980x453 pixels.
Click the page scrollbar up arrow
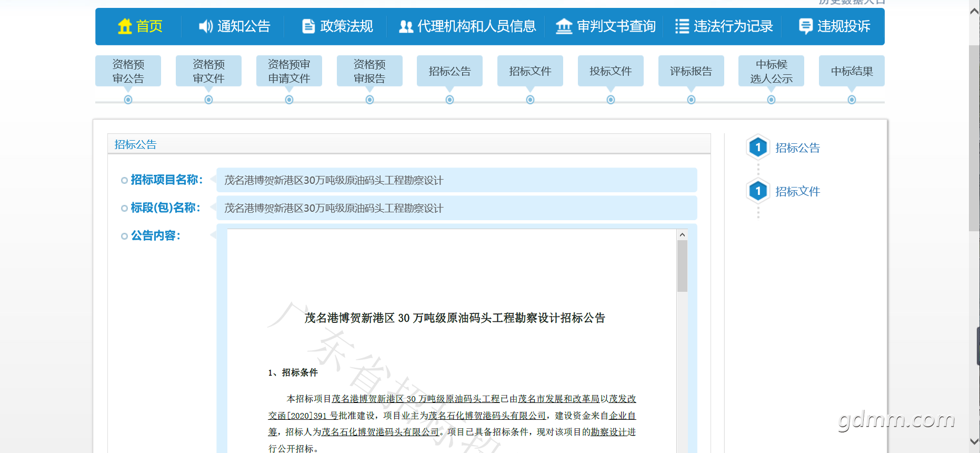tap(974, 12)
